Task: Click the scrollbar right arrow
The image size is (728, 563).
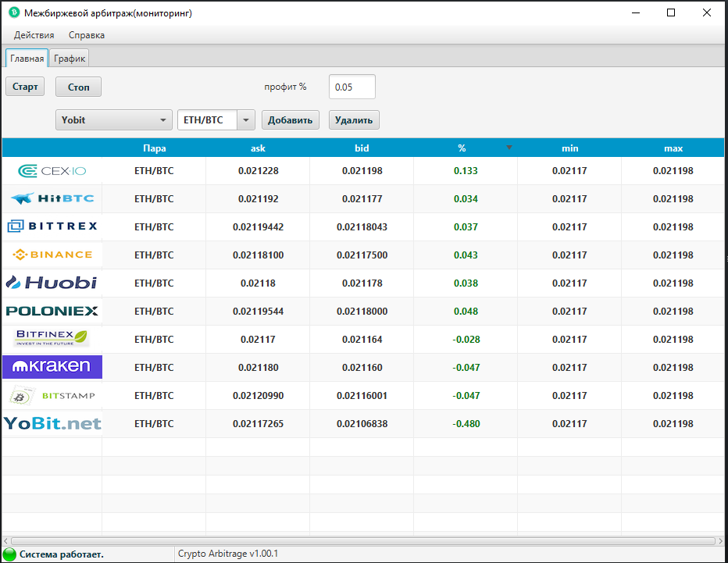Action: click(x=720, y=540)
